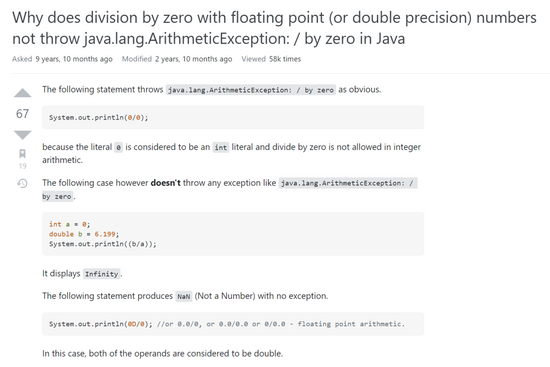550x367 pixels.
Task: Open the post activity history icon
Action: click(x=22, y=183)
